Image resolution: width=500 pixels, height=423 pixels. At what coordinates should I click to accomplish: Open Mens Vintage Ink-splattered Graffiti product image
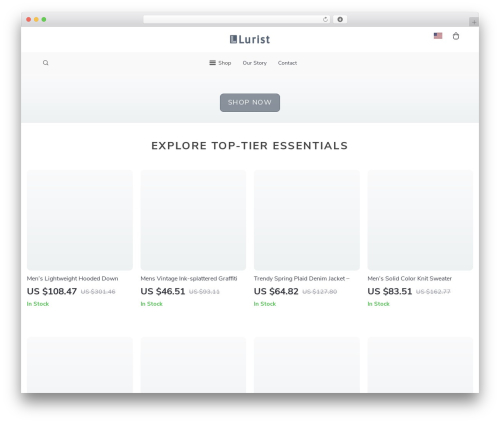(193, 220)
